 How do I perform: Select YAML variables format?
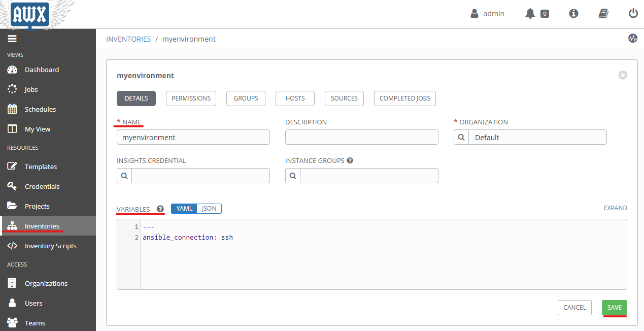(184, 209)
